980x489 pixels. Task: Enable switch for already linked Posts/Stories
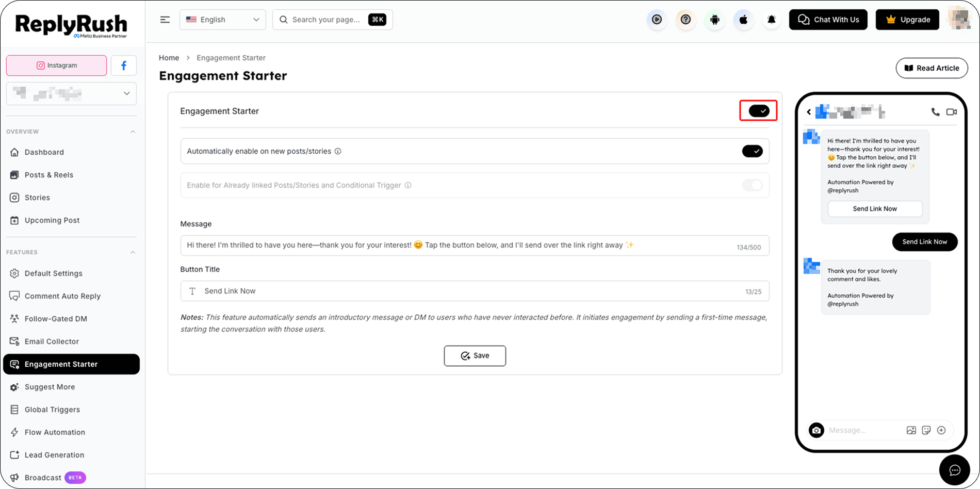[753, 185]
